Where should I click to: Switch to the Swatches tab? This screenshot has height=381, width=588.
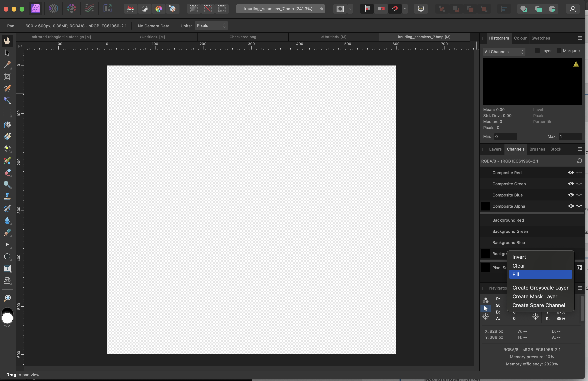tap(541, 38)
